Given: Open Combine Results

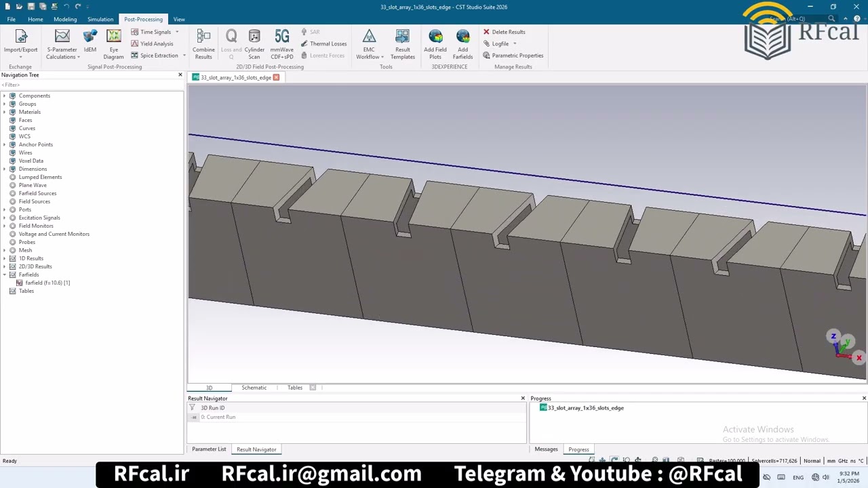Looking at the screenshot, I should [x=203, y=43].
